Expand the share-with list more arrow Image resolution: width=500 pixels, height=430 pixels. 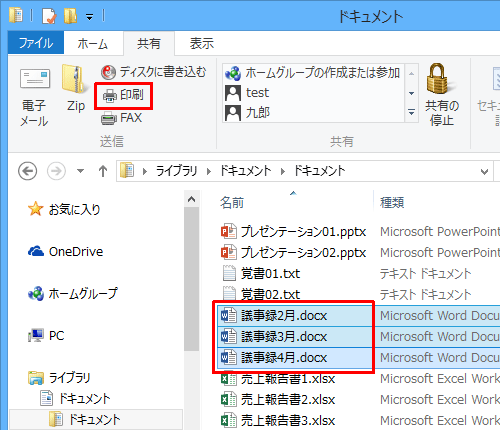click(x=412, y=112)
